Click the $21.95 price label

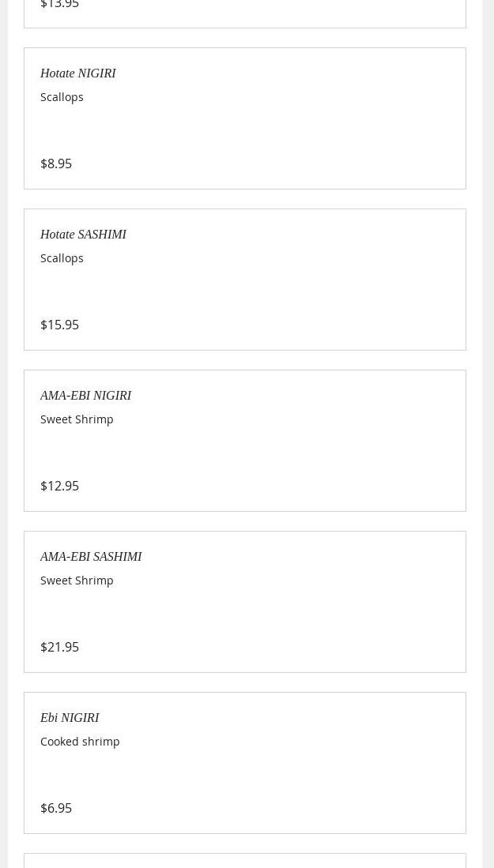click(59, 647)
